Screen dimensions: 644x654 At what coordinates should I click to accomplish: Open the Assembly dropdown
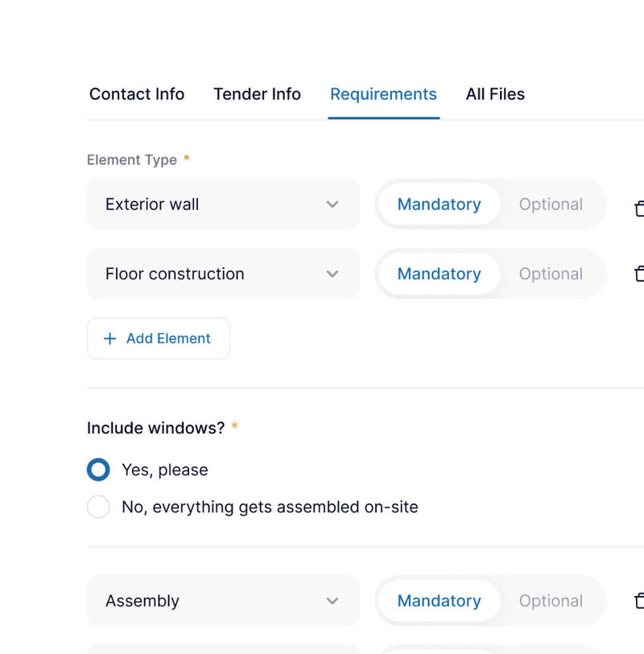(223, 601)
